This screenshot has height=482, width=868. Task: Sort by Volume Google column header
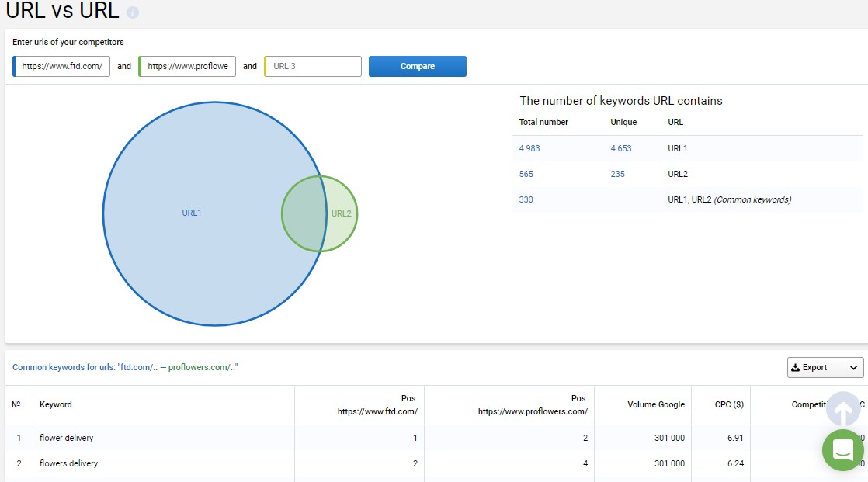[656, 404]
